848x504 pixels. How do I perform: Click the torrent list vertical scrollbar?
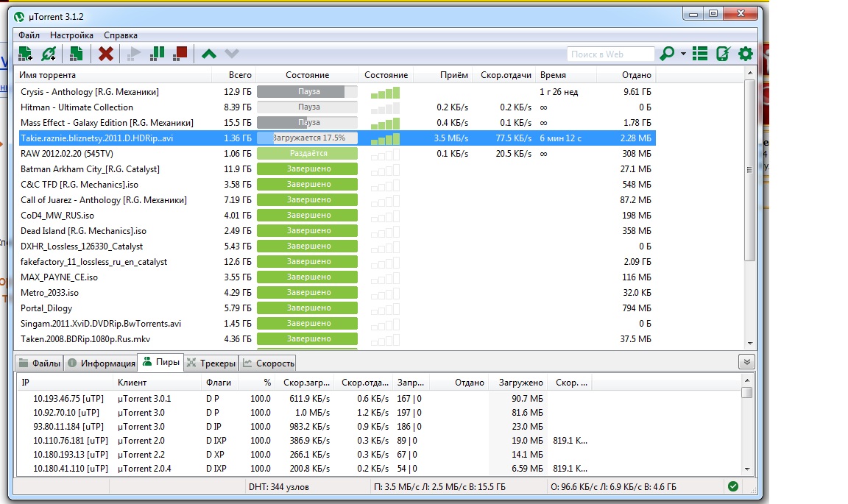coord(749,171)
